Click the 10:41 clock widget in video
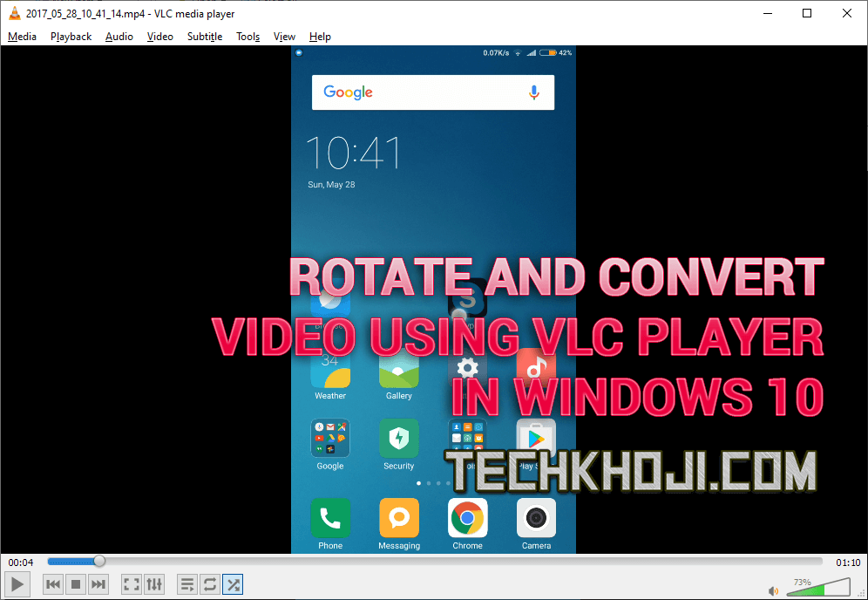 click(x=353, y=153)
